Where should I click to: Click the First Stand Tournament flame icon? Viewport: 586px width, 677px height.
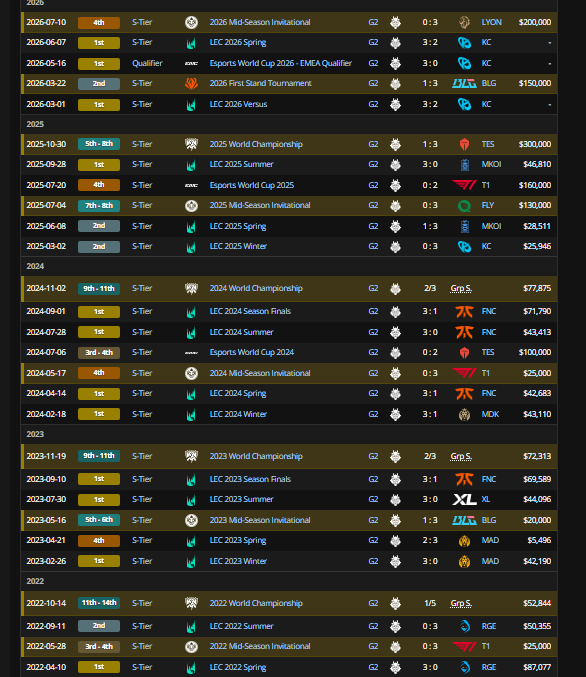tap(191, 83)
